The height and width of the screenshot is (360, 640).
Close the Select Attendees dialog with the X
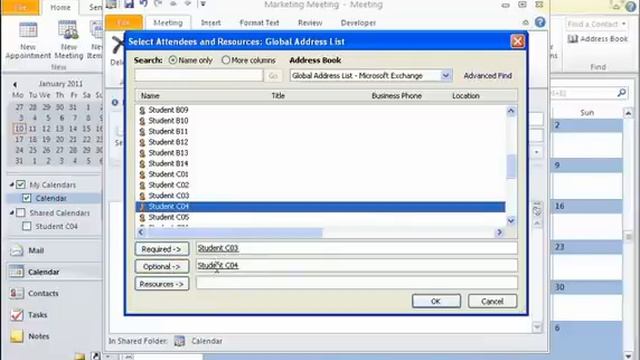coord(518,41)
